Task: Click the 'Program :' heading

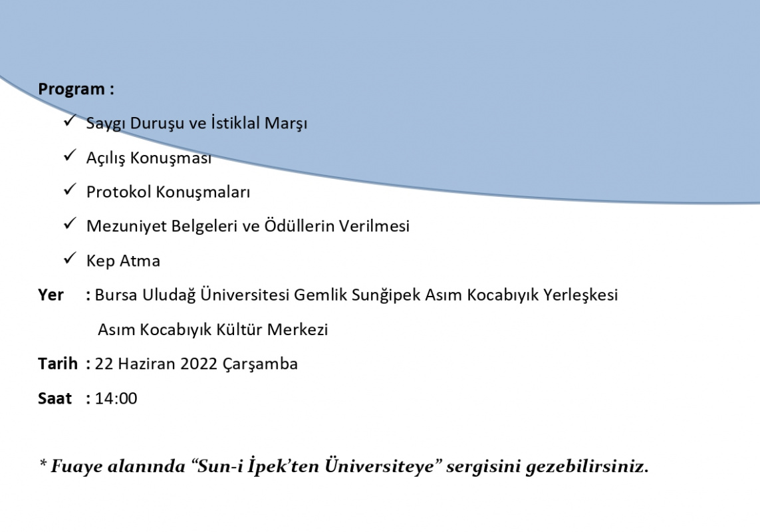Action: point(76,89)
